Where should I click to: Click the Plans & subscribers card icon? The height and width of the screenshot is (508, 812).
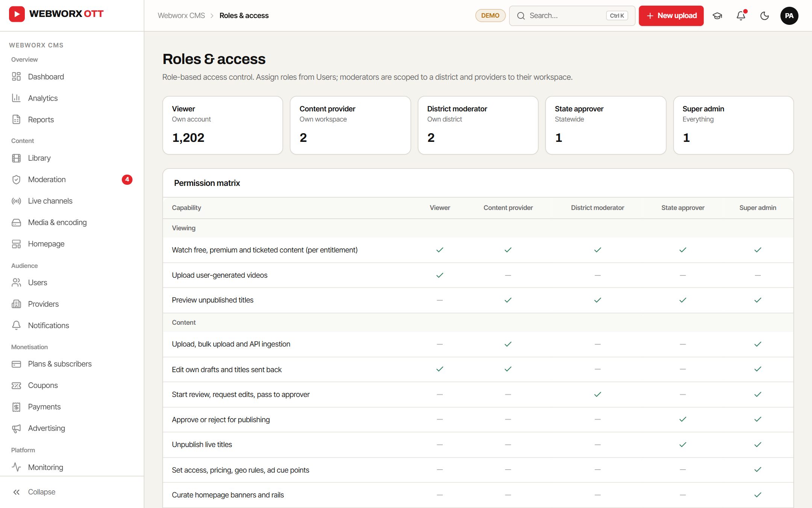click(16, 364)
